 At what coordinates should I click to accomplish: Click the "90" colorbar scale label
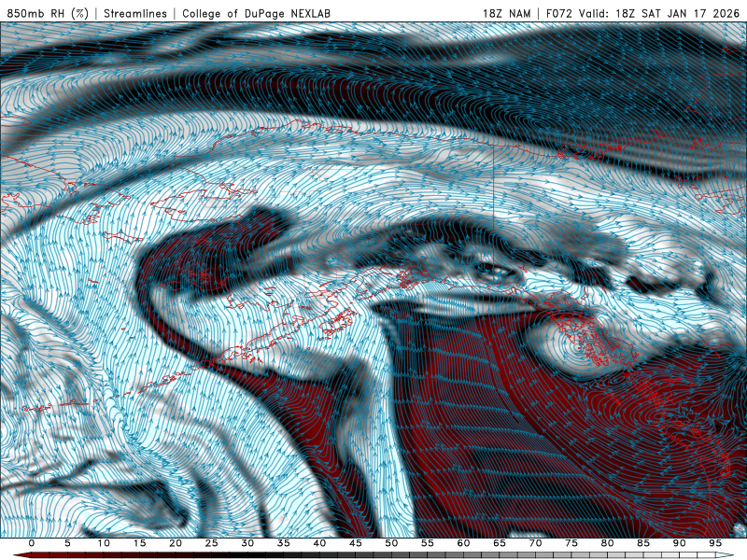tap(679, 543)
